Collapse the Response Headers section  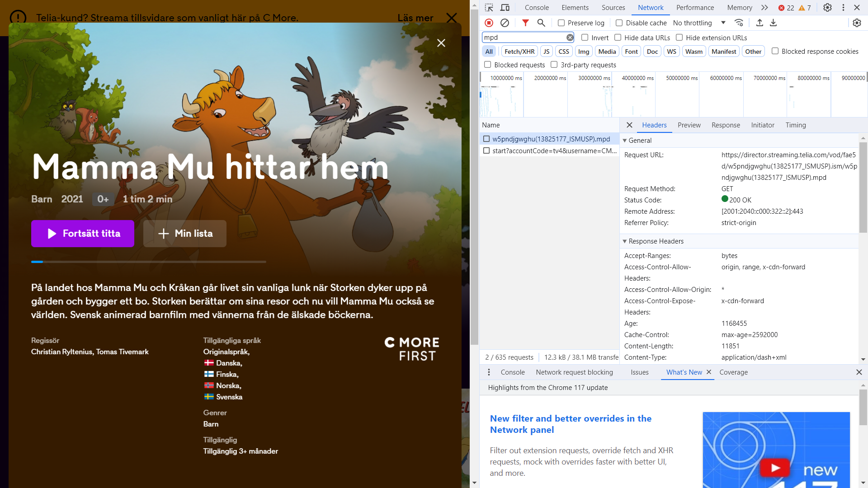(625, 241)
